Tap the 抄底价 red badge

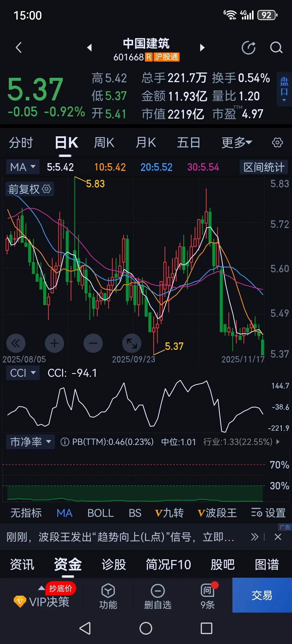click(61, 588)
